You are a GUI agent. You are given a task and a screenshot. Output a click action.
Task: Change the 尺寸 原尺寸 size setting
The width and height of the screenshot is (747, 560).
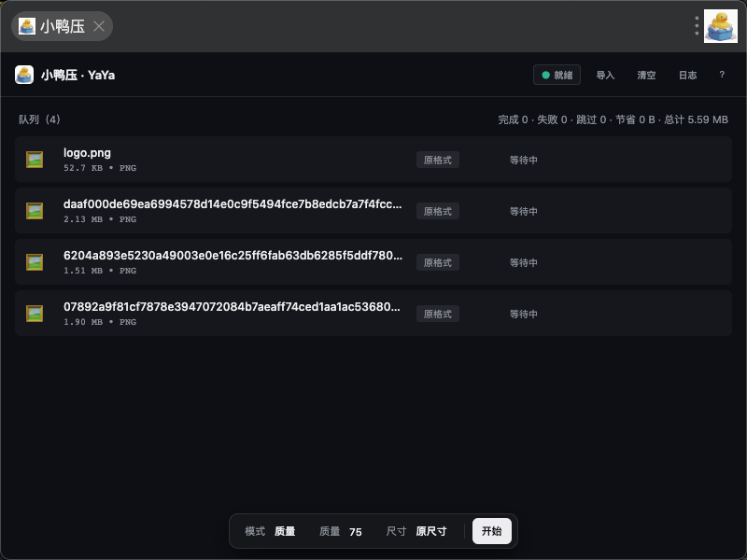click(417, 531)
